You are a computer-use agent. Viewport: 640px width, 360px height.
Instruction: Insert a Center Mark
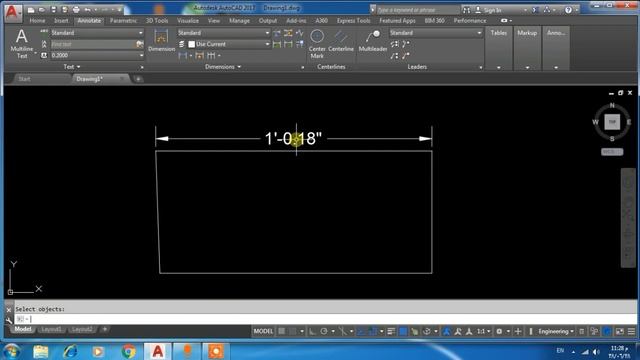[x=317, y=44]
